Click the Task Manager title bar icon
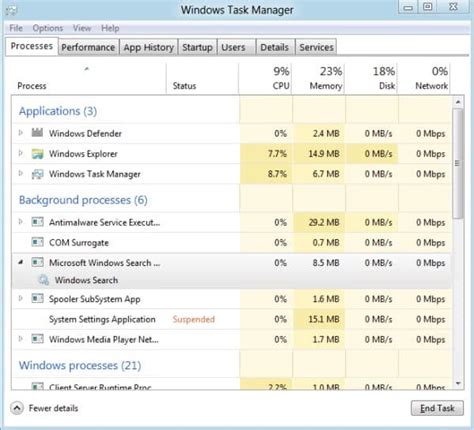 (x=11, y=10)
